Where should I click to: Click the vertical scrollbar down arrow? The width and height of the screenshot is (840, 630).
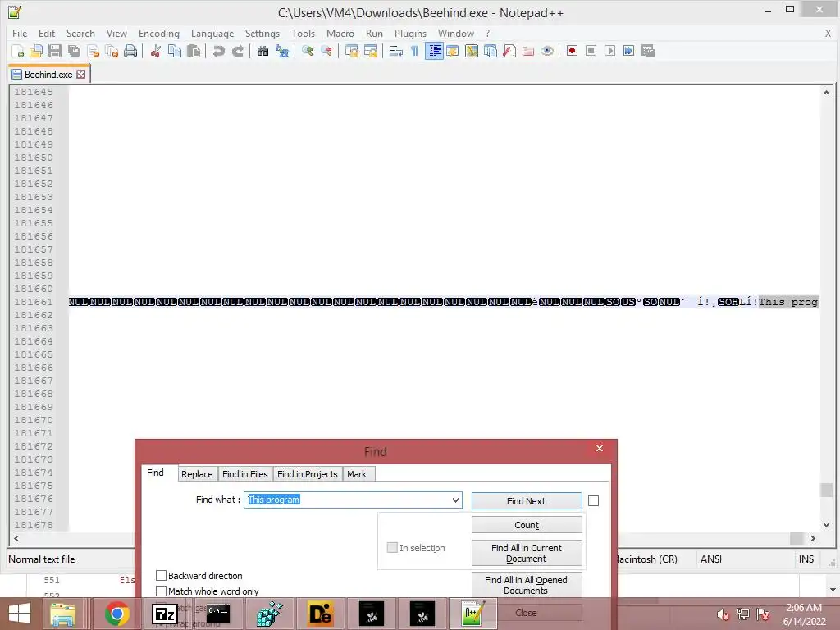(x=826, y=525)
